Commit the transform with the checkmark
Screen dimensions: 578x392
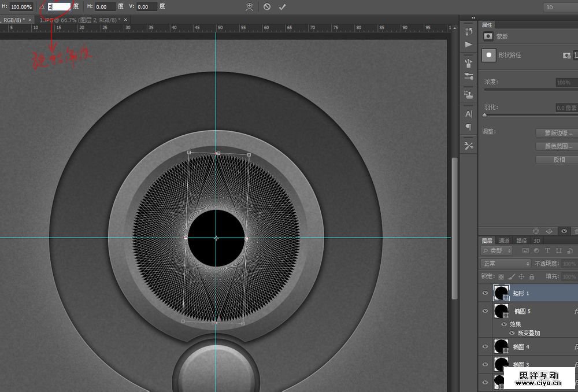pos(282,7)
